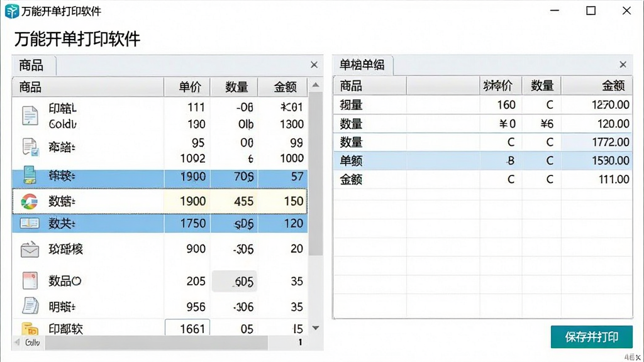
Task: Click the 1002 price cell
Action: pyautogui.click(x=192, y=158)
